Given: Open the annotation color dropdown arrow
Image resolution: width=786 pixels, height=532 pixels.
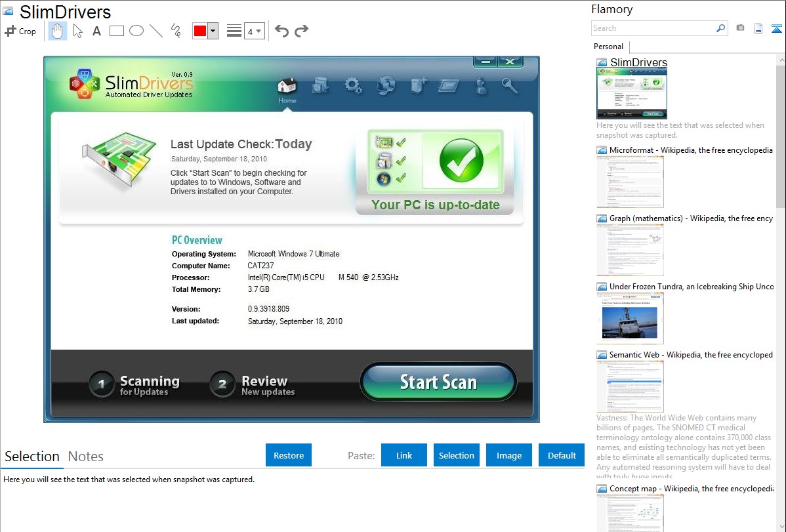Looking at the screenshot, I should (x=213, y=31).
